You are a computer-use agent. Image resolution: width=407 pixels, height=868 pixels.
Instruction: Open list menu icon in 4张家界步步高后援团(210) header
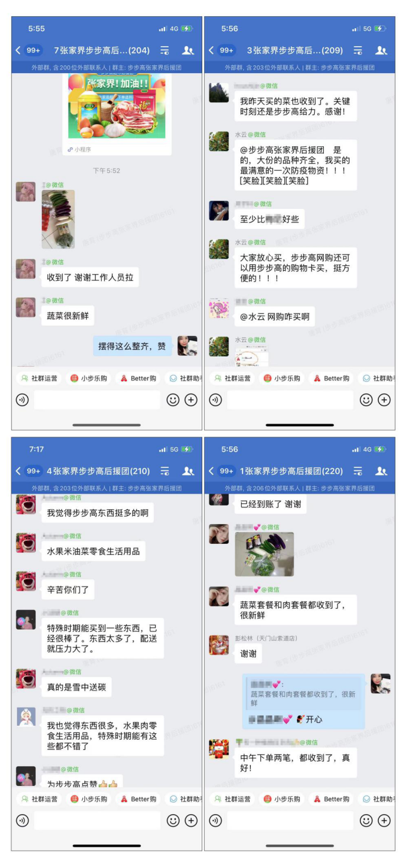tap(165, 471)
